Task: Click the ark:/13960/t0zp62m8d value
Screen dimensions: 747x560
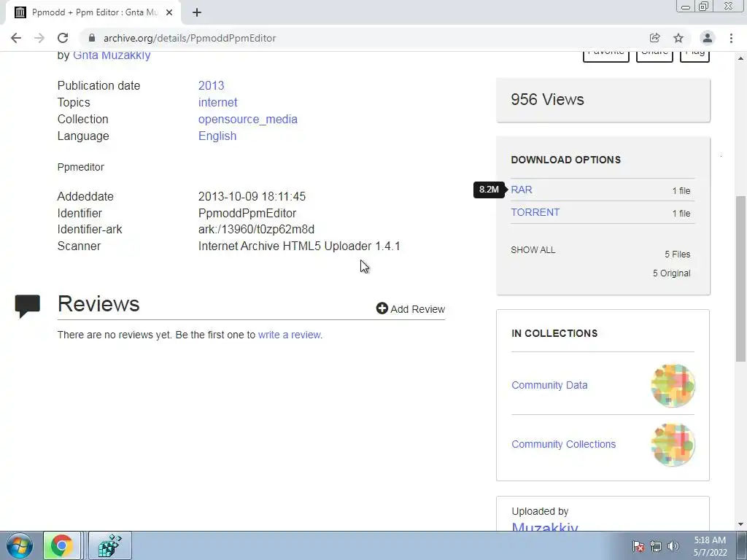Action: click(256, 230)
